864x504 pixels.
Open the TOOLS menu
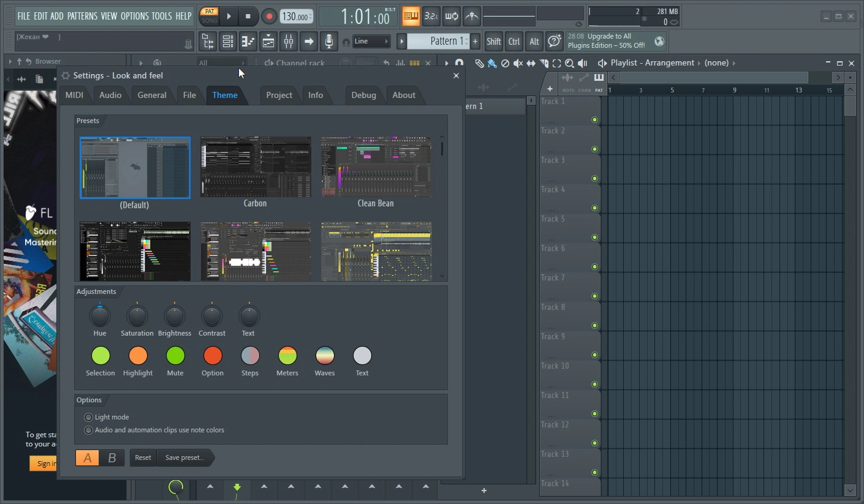(162, 16)
